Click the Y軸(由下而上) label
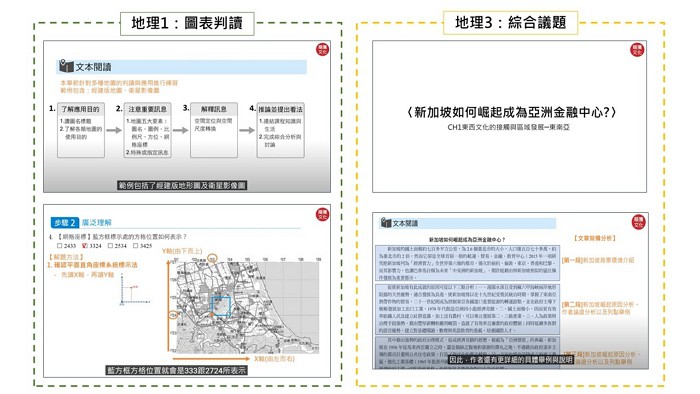 [182, 251]
